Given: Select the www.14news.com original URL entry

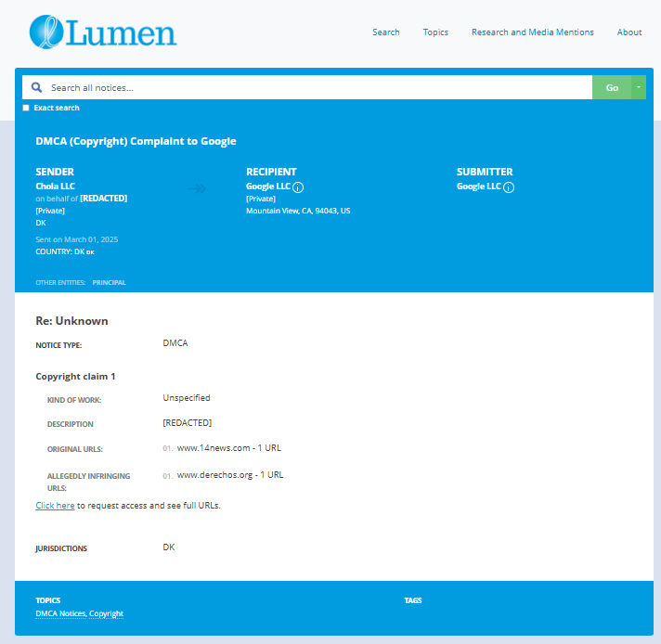Looking at the screenshot, I should (x=229, y=448).
